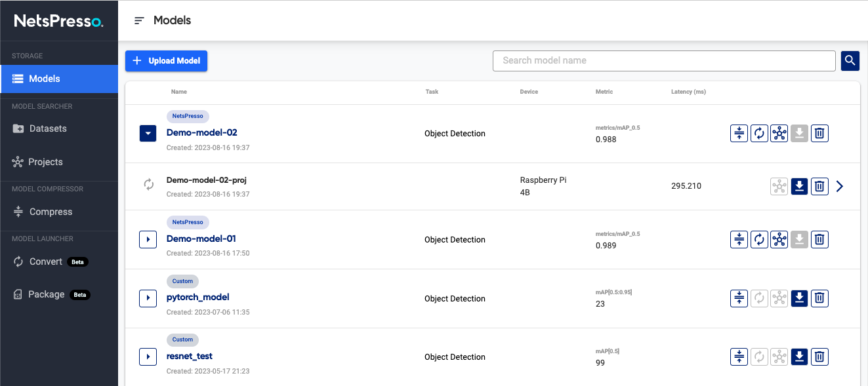
Task: Delete the pytorch_model entry
Action: [819, 299]
